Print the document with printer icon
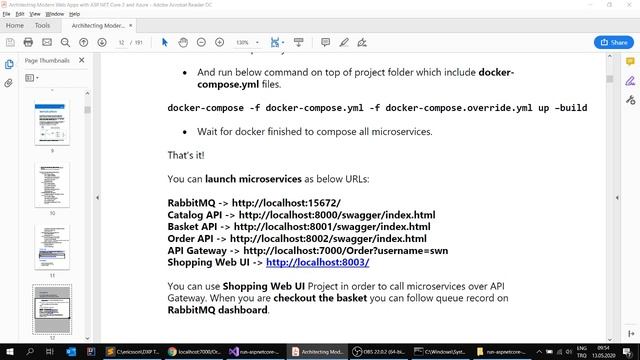This screenshot has height=360, width=640. tap(28, 42)
